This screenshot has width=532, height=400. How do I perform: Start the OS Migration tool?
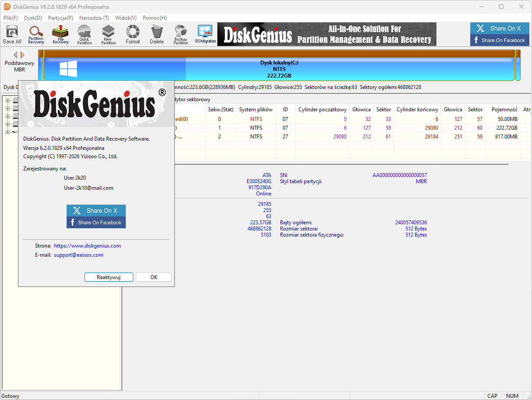point(205,34)
